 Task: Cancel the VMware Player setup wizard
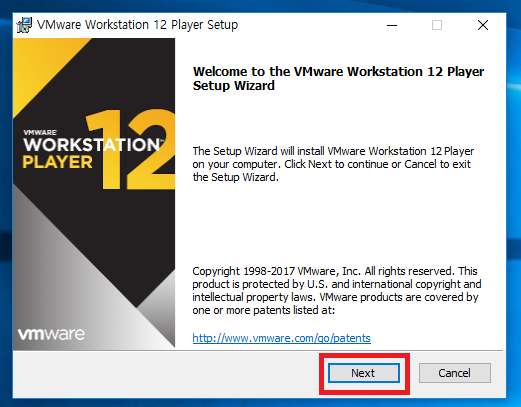coord(455,373)
